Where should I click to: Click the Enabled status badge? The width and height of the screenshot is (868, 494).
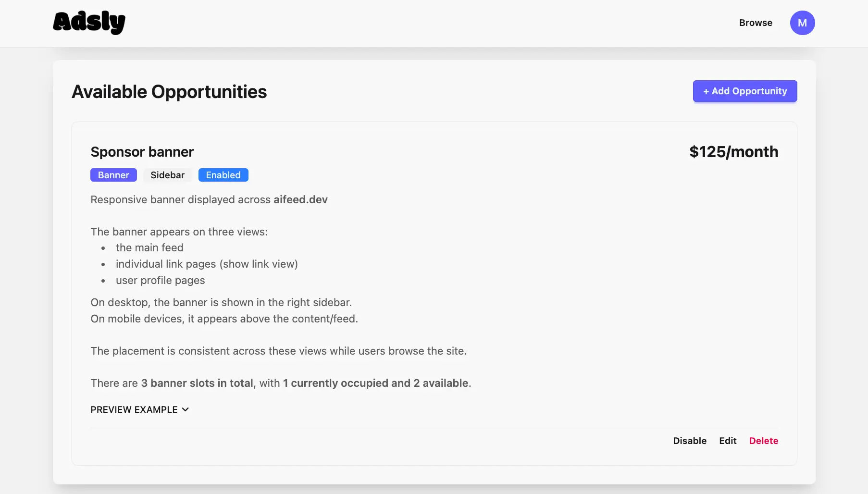tap(223, 175)
